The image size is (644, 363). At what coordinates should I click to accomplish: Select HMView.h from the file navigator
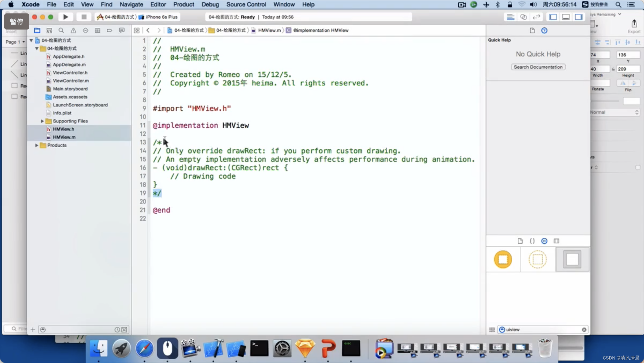tap(63, 129)
